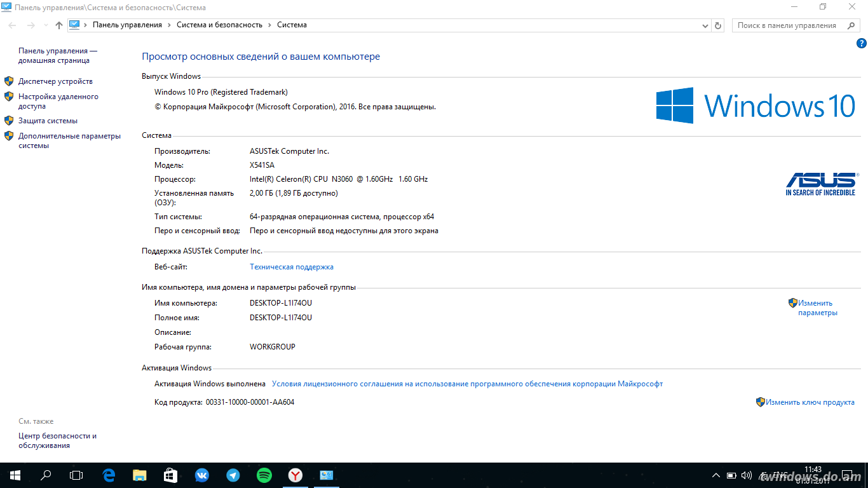Open Windows Store from taskbar

(171, 475)
